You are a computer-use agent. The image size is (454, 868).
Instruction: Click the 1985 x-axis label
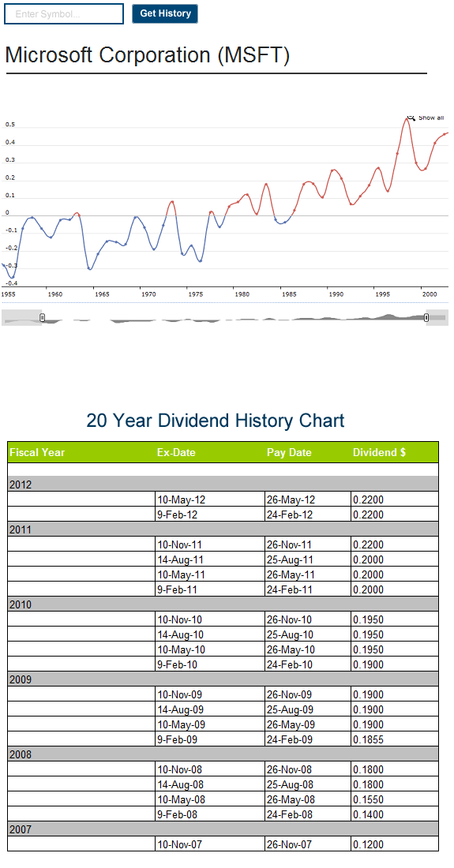tap(288, 294)
